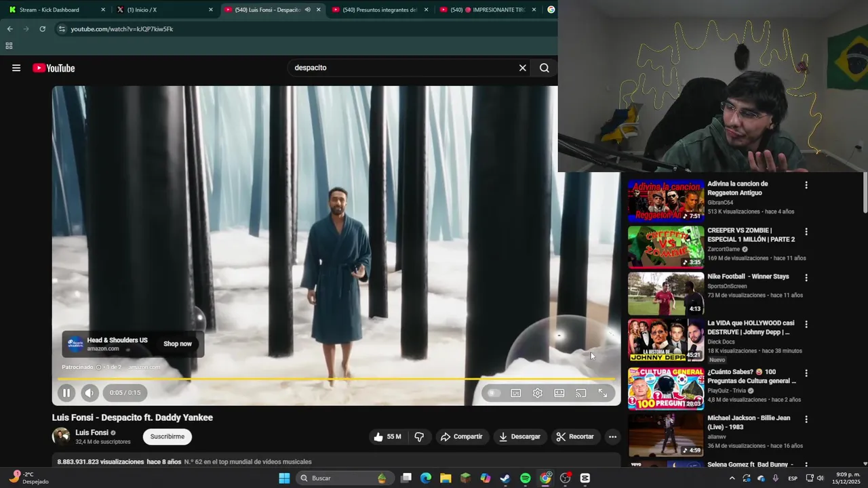This screenshot has height=488, width=868.
Task: Enter fullscreen video mode
Action: coord(603,393)
